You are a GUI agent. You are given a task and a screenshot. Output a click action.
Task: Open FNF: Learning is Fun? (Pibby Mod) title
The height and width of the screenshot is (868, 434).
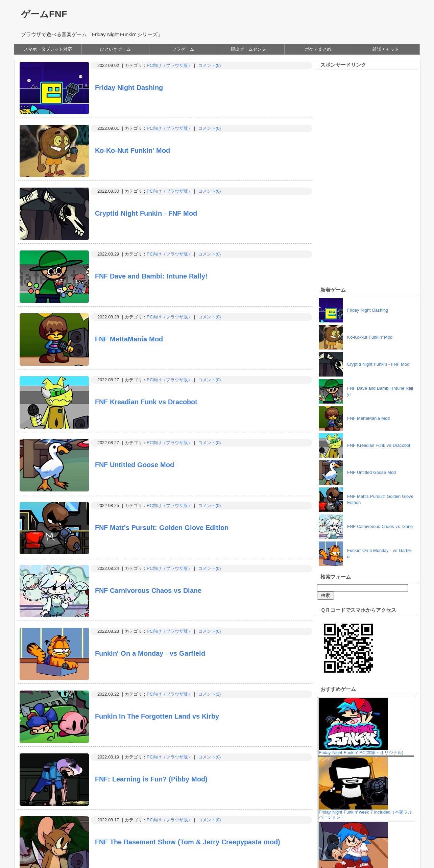click(151, 779)
